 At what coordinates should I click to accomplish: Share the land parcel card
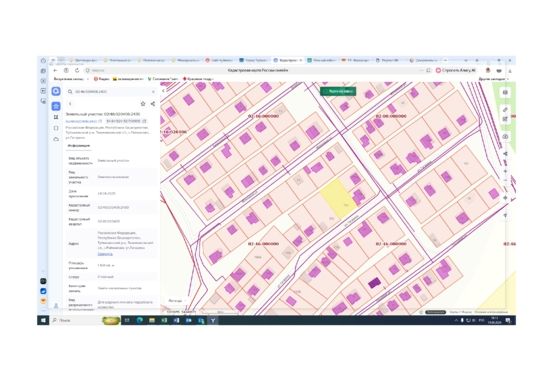click(153, 104)
